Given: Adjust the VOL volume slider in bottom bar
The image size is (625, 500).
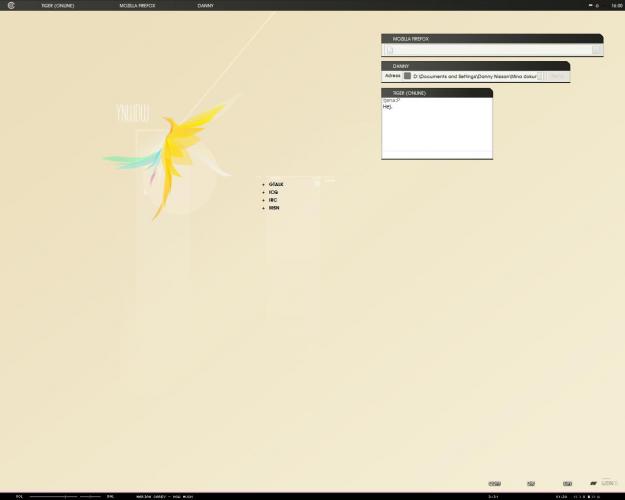Looking at the screenshot, I should click(65, 496).
